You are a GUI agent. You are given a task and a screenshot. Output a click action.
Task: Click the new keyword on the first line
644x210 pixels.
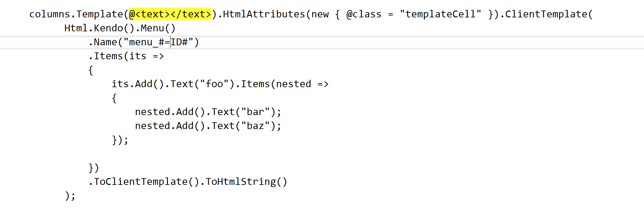point(320,14)
